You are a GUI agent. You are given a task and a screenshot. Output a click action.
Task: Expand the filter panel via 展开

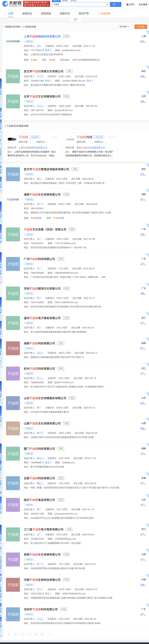coord(76,19)
